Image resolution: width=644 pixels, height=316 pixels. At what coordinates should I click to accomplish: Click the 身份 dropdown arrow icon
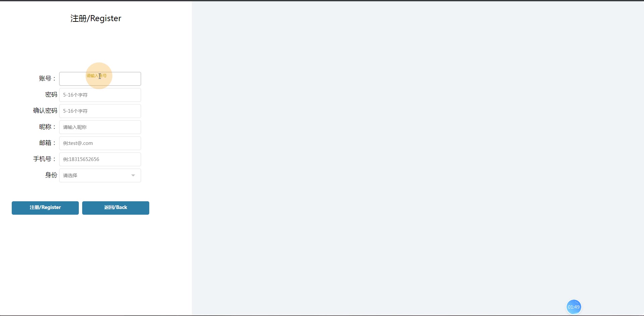pyautogui.click(x=133, y=175)
